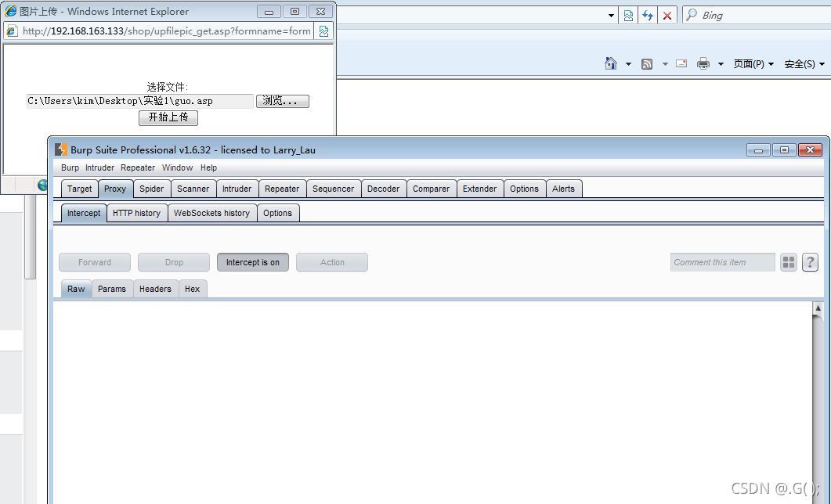Click the popup address bar URL
Viewport: 831px width, 504px height.
tap(166, 31)
